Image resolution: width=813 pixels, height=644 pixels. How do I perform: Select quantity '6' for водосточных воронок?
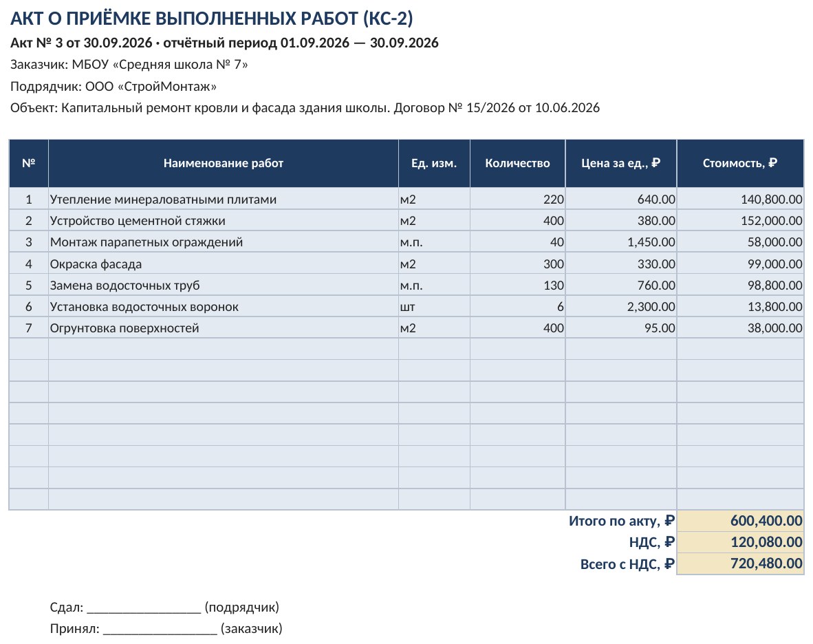click(x=517, y=306)
